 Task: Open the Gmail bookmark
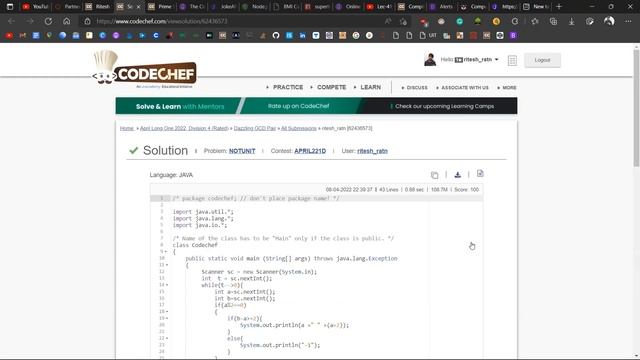(22, 36)
